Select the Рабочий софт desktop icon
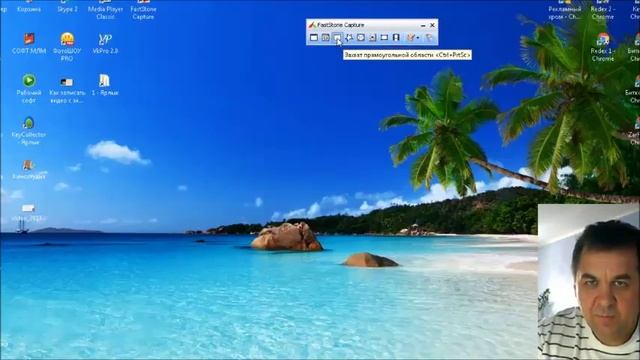 (29, 88)
